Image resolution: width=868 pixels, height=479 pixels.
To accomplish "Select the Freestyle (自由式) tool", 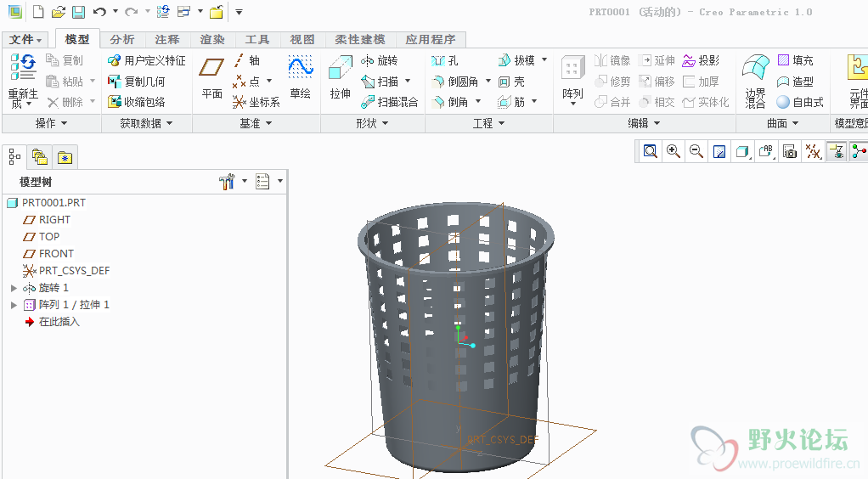I will (x=800, y=102).
